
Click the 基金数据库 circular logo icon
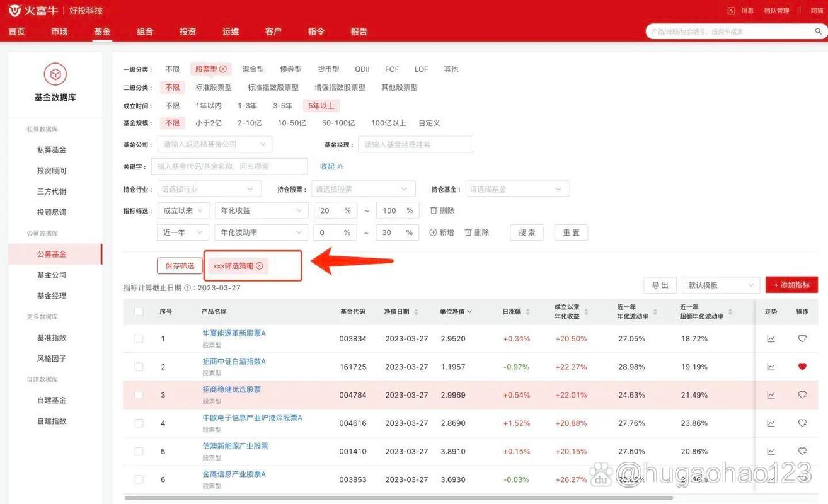[55, 72]
